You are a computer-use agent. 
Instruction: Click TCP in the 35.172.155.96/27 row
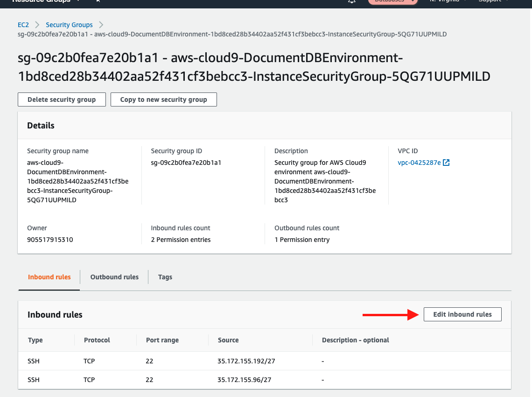tap(89, 380)
